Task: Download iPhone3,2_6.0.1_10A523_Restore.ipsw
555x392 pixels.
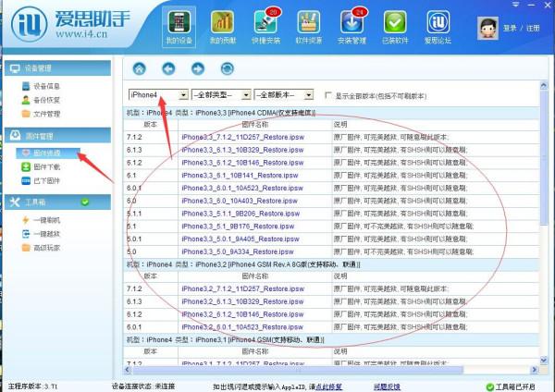Action: pos(242,327)
